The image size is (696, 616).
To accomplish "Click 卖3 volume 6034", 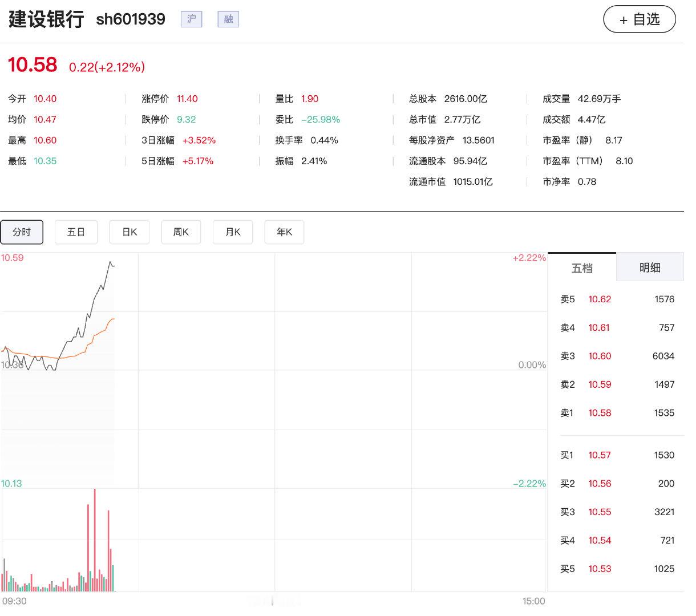I will [663, 356].
